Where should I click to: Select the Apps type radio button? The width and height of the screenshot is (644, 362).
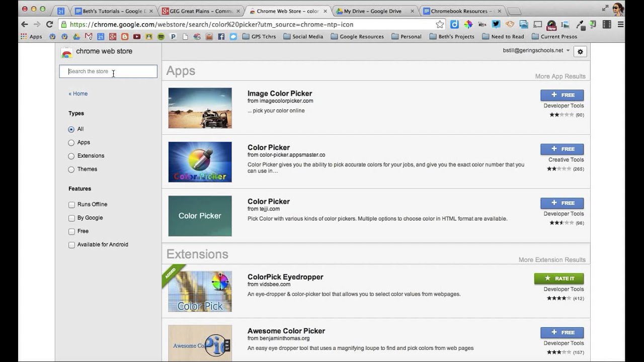[x=71, y=143]
